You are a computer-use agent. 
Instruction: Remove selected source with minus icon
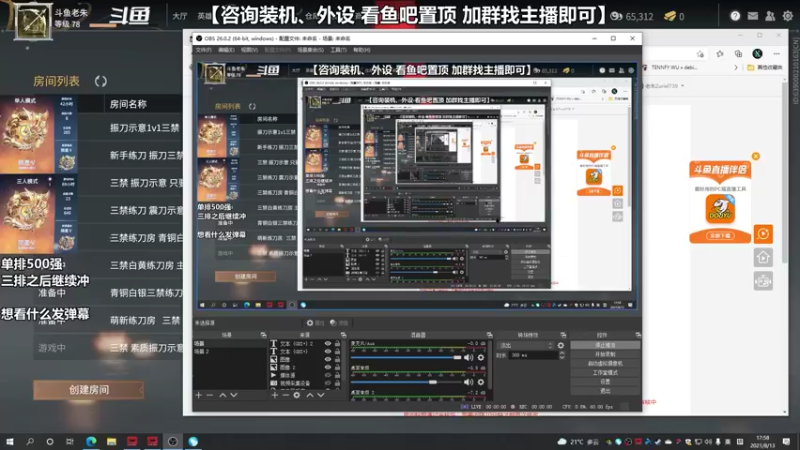point(286,395)
